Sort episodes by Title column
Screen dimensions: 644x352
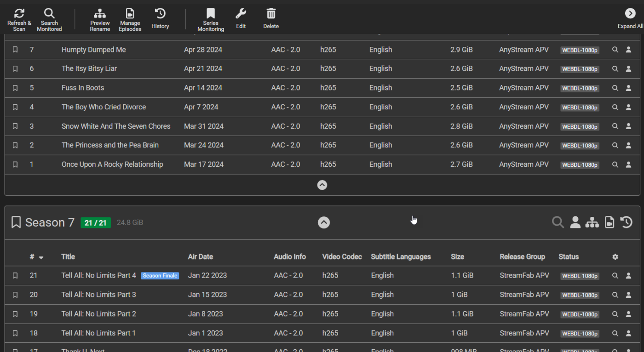(68, 257)
